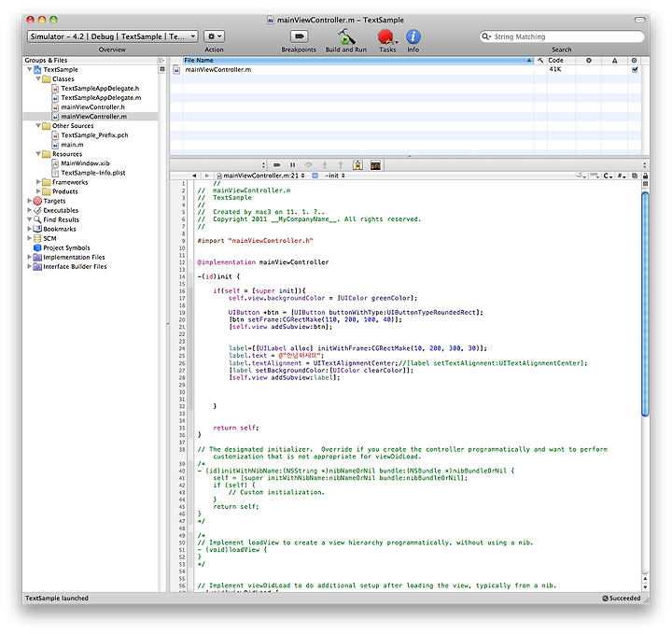Collapse the TextSample project group
672x634 pixels.
click(29, 69)
